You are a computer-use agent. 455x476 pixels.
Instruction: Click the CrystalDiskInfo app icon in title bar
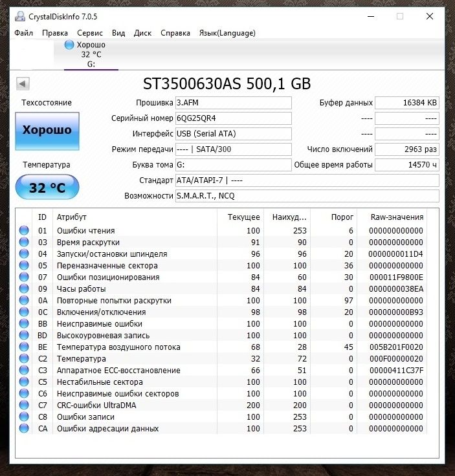coord(20,16)
